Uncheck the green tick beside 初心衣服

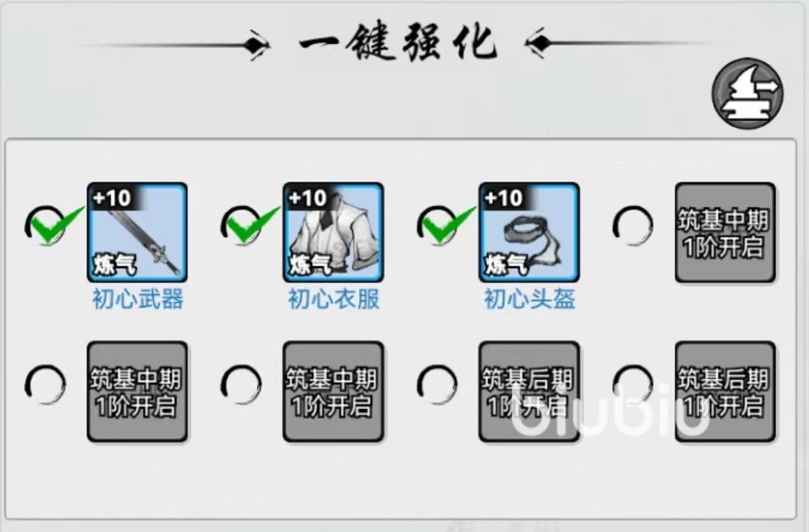click(x=247, y=225)
